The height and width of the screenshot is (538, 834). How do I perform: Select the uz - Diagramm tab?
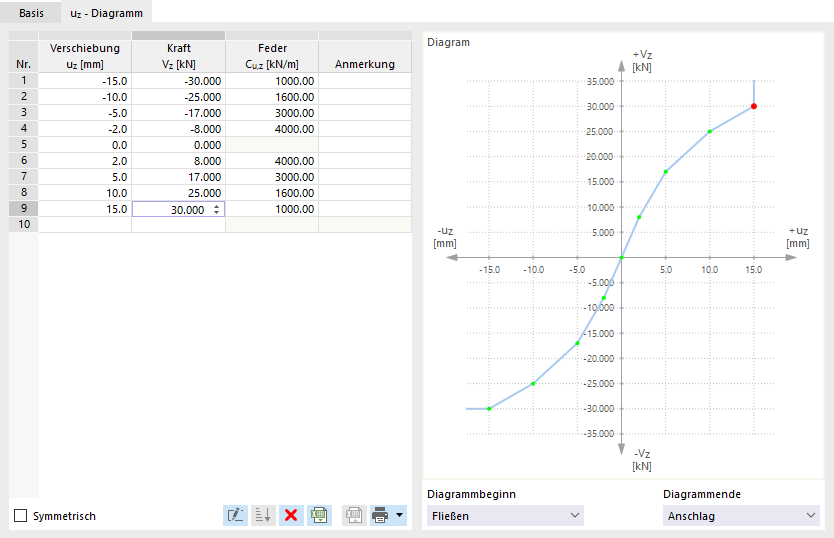coord(106,13)
